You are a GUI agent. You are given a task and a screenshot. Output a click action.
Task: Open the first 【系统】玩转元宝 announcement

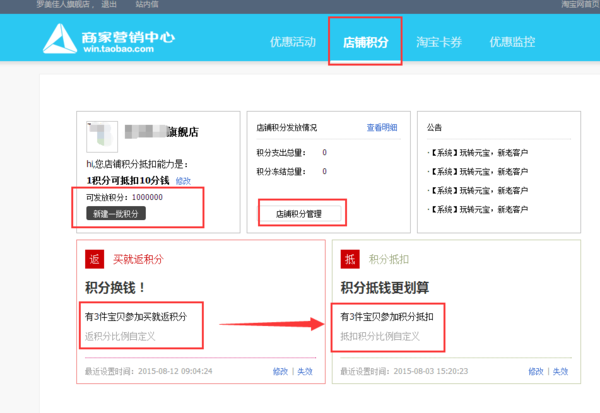point(478,153)
